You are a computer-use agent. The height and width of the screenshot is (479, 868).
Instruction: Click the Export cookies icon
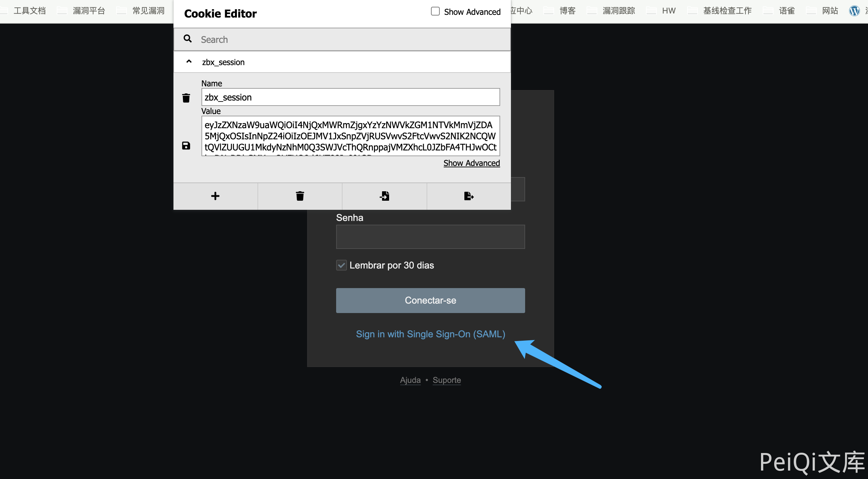coord(469,196)
